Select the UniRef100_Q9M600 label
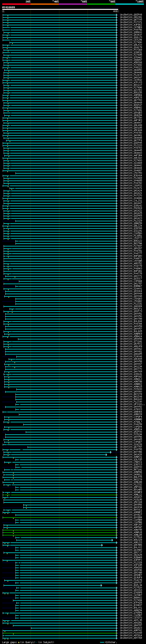146x644 pixels. [x=131, y=32]
